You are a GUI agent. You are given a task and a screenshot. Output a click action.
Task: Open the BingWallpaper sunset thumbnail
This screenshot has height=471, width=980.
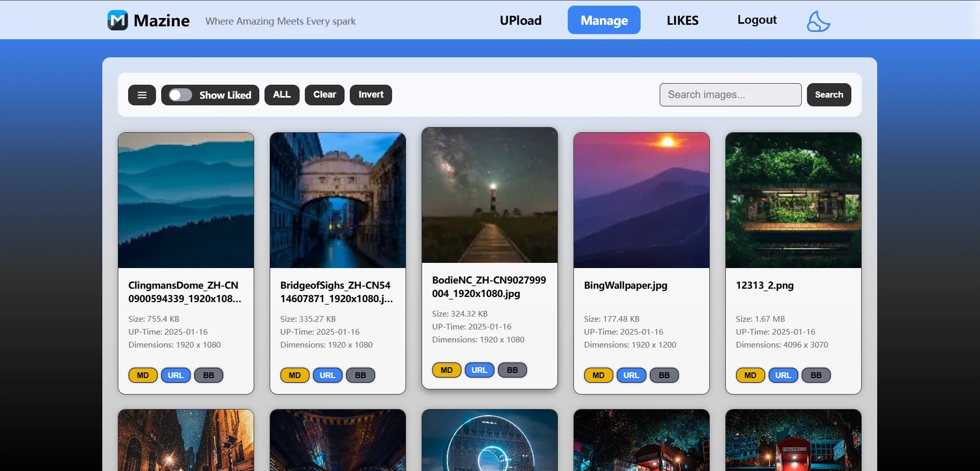pyautogui.click(x=642, y=200)
